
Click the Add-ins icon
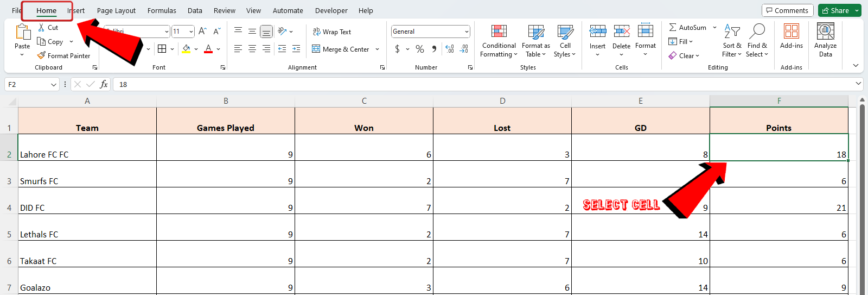click(792, 31)
